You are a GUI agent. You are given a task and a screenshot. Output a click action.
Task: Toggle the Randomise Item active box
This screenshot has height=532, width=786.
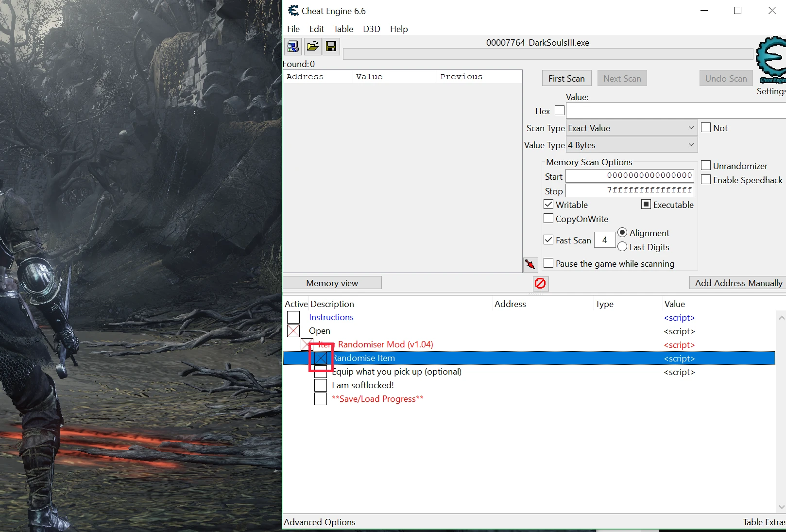pos(321,358)
